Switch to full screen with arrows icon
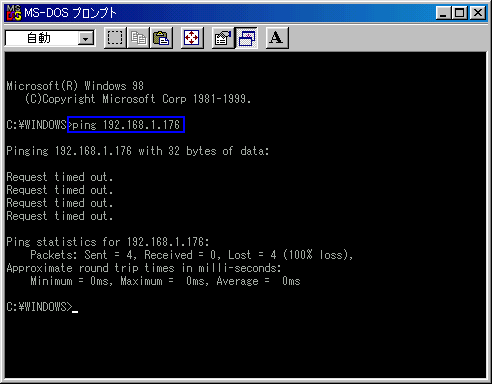 192,38
